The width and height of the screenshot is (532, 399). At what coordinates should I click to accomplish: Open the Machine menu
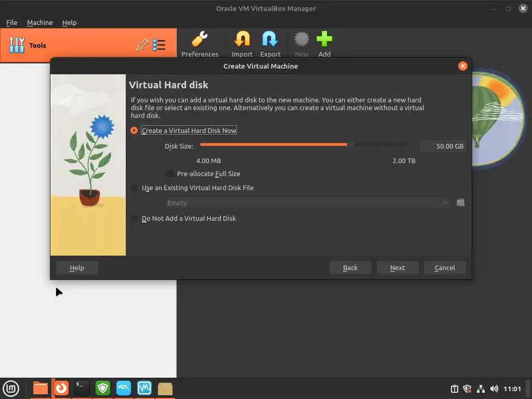(39, 22)
